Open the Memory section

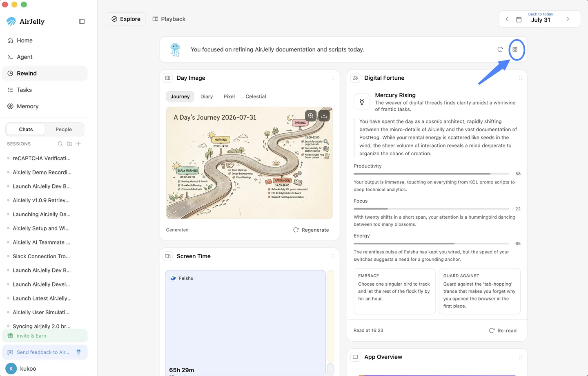(45, 106)
